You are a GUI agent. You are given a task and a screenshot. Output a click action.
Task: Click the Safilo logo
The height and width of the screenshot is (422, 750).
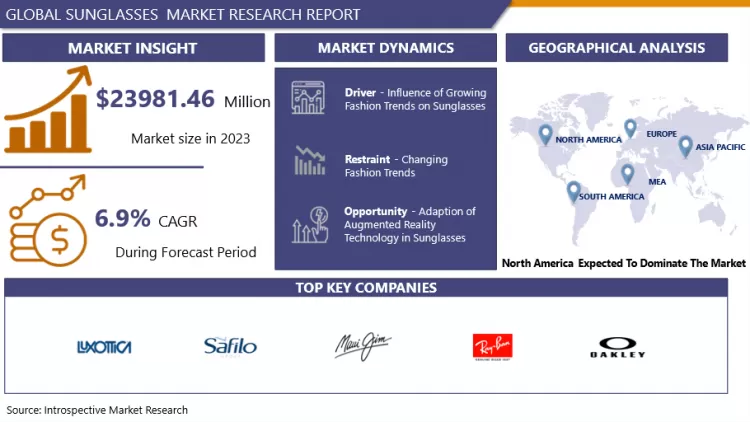(230, 346)
